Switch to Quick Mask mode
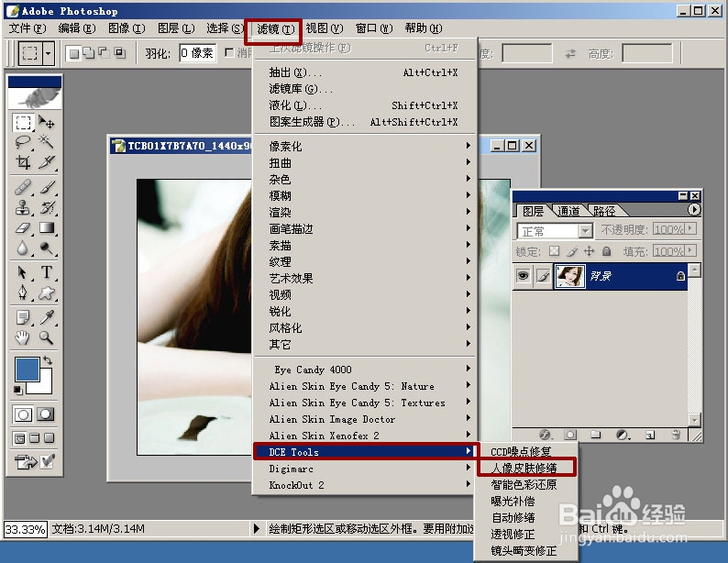Viewport: 728px width, 563px height. click(46, 414)
